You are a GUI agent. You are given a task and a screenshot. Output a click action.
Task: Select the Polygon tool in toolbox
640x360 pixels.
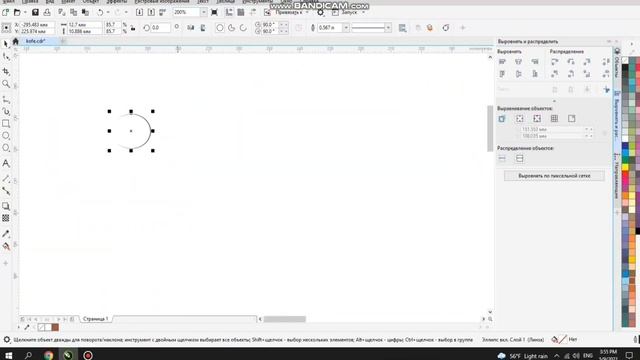6,148
